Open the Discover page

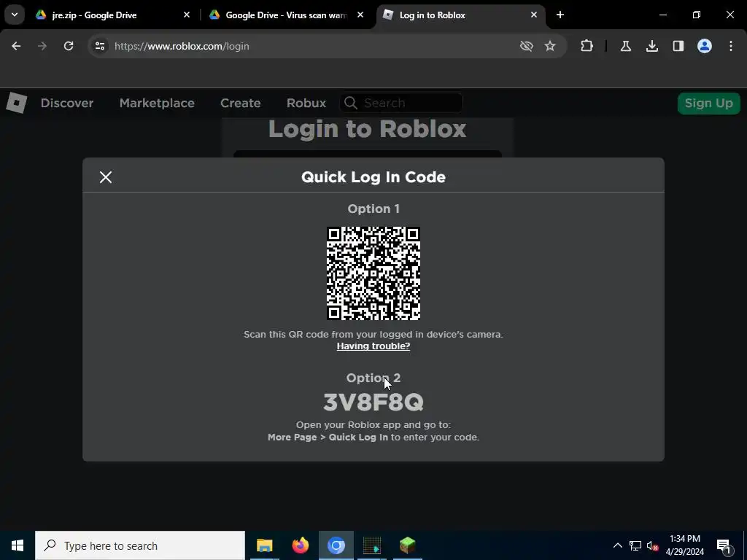coord(67,103)
